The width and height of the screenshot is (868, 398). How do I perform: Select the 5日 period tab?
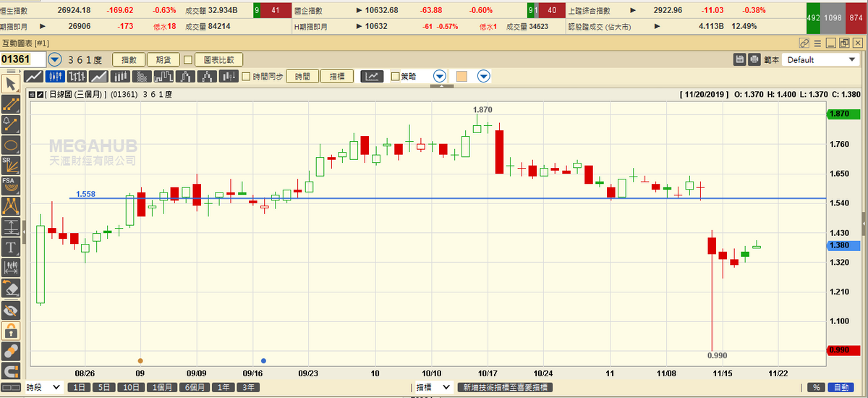click(x=104, y=387)
